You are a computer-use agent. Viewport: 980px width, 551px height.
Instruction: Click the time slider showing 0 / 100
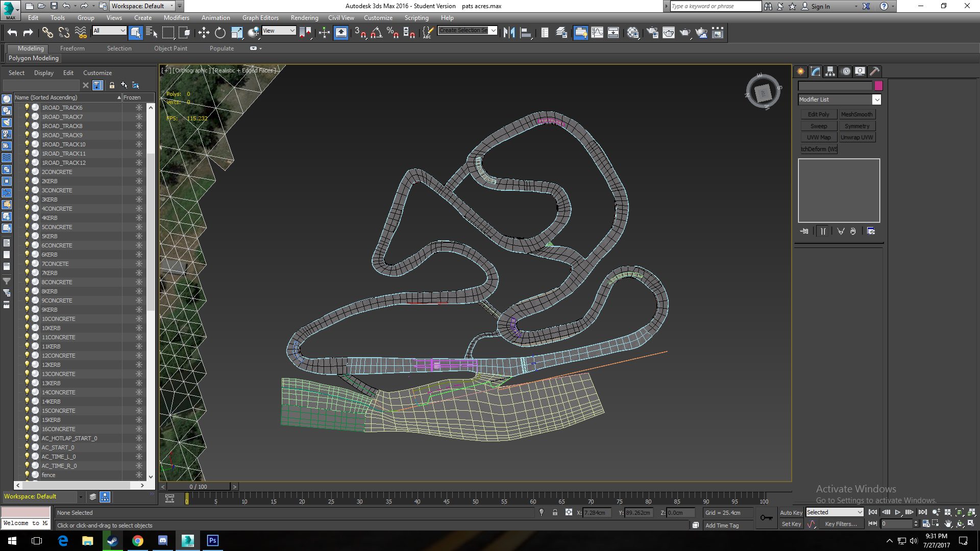click(x=199, y=487)
